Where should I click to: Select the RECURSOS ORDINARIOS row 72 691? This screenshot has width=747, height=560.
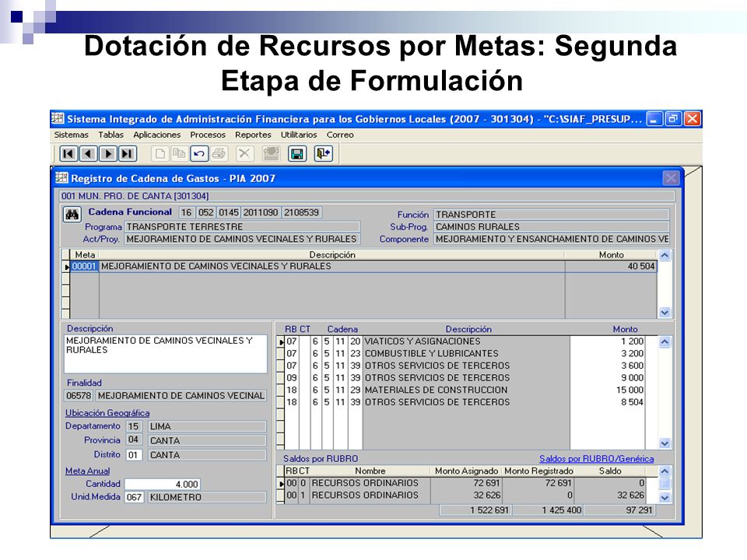[461, 483]
